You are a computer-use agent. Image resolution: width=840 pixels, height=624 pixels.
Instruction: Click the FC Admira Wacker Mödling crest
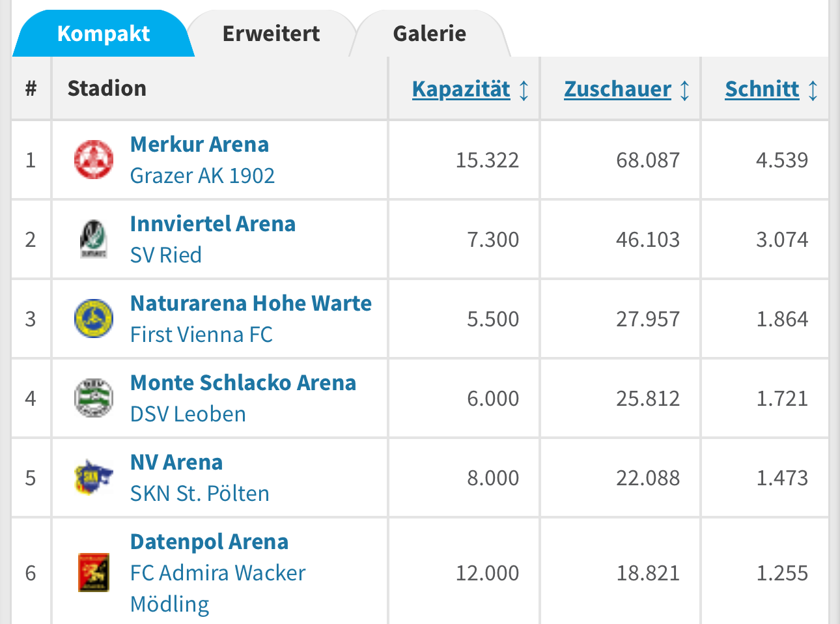tap(94, 573)
